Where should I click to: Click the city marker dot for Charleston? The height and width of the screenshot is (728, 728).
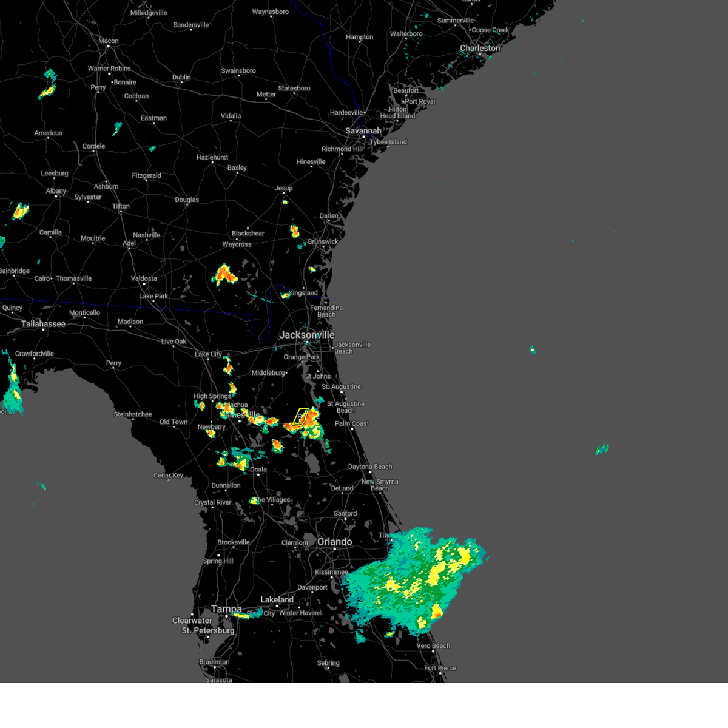point(479,54)
